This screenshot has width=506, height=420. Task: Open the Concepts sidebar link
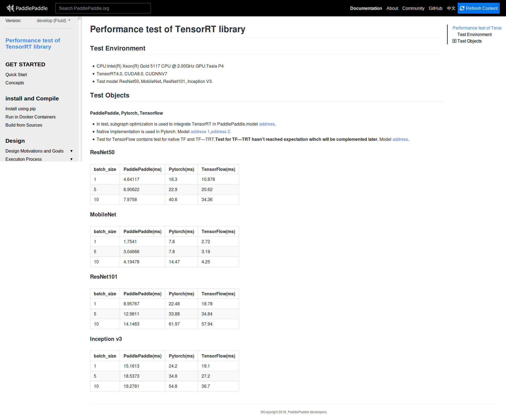[x=15, y=83]
